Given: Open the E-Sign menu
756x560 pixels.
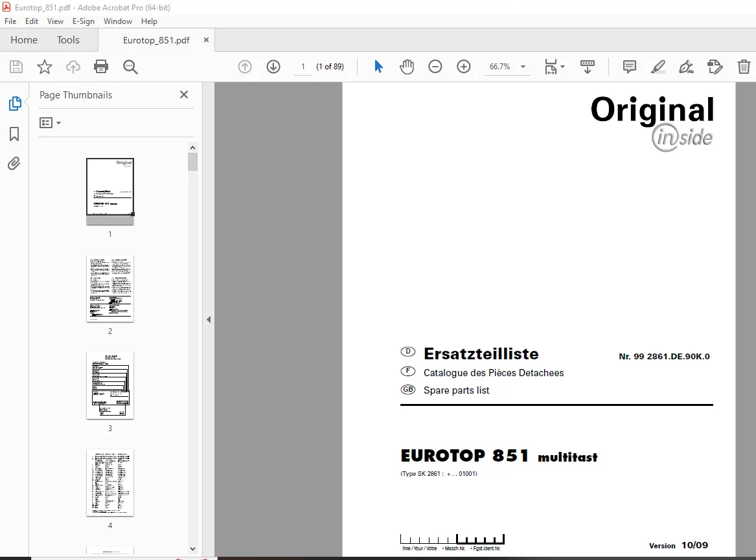Looking at the screenshot, I should point(84,21).
